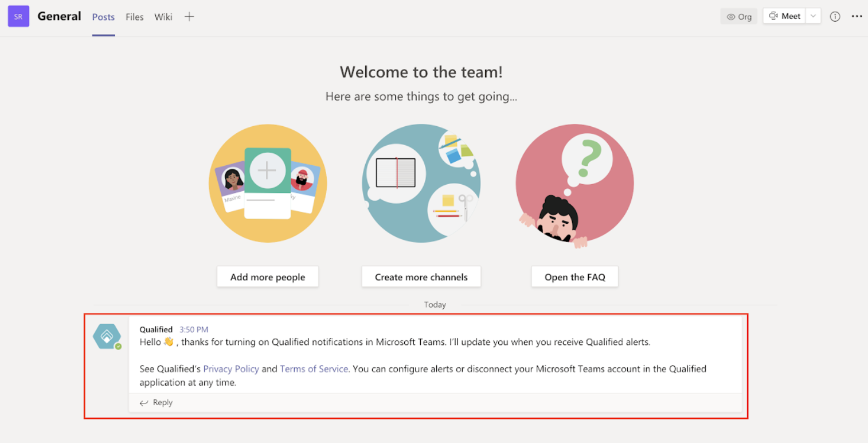
Task: Click the SR team avatar icon
Action: pyautogui.click(x=18, y=17)
